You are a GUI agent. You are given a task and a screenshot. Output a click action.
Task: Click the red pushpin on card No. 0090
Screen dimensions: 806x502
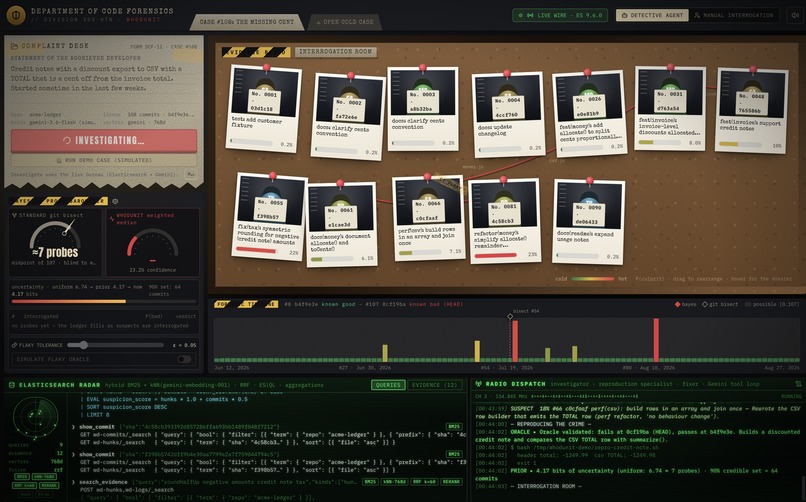click(x=590, y=181)
